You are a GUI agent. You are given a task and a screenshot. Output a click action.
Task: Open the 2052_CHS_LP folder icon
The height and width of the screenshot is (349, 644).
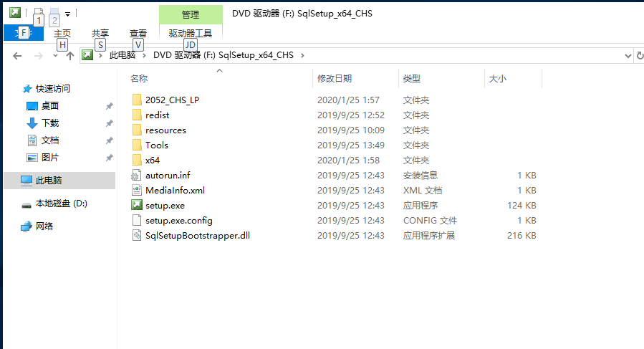tap(137, 100)
